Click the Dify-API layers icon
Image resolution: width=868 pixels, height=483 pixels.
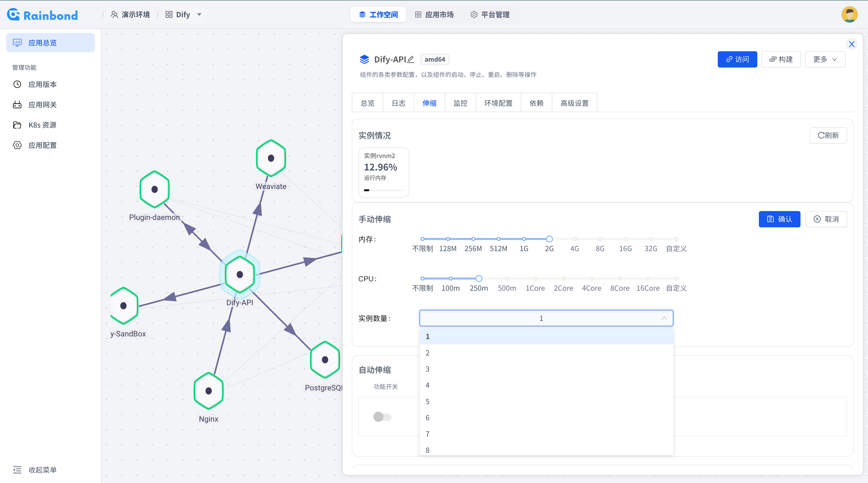pos(364,59)
